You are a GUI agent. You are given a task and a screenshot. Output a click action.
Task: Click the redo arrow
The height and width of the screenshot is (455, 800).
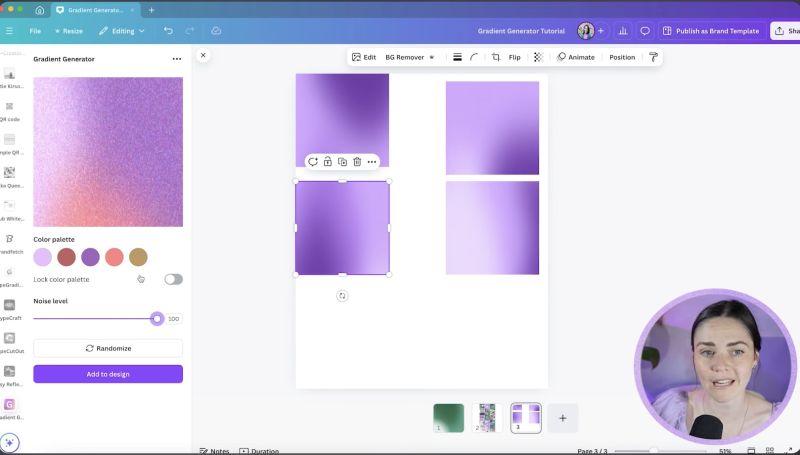(190, 31)
